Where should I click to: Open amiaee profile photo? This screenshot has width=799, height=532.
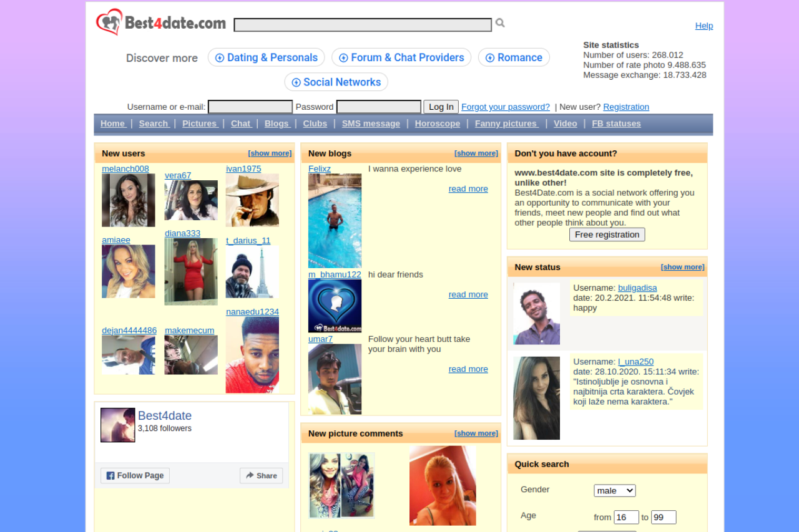click(129, 271)
